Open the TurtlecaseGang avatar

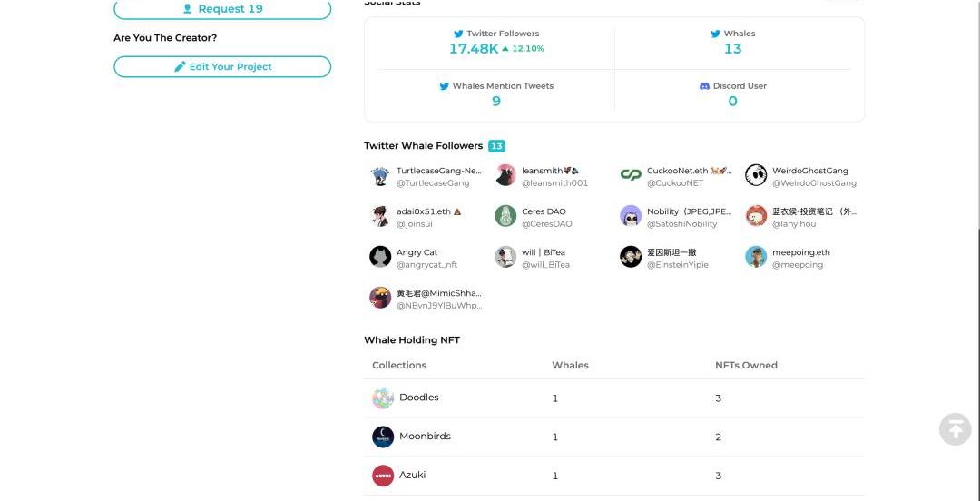tap(380, 175)
